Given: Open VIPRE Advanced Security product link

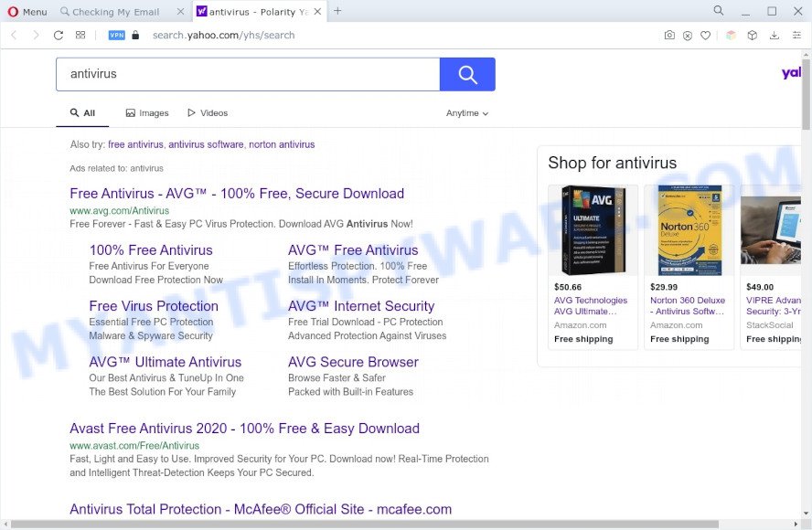Looking at the screenshot, I should pyautogui.click(x=774, y=305).
